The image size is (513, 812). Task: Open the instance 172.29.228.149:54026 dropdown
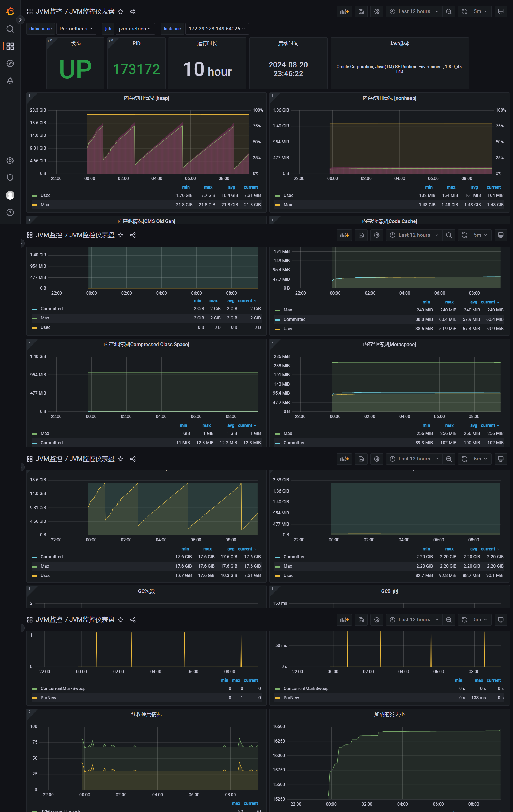[217, 29]
